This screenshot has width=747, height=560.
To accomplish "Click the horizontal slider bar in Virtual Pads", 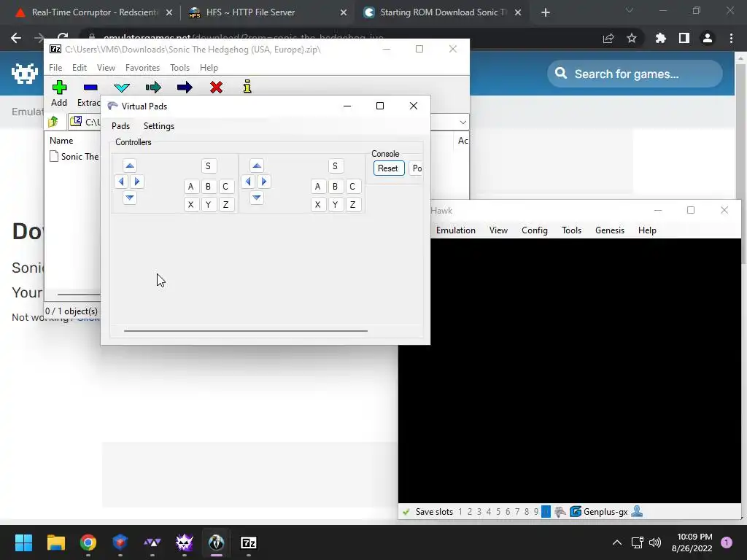I will point(245,330).
